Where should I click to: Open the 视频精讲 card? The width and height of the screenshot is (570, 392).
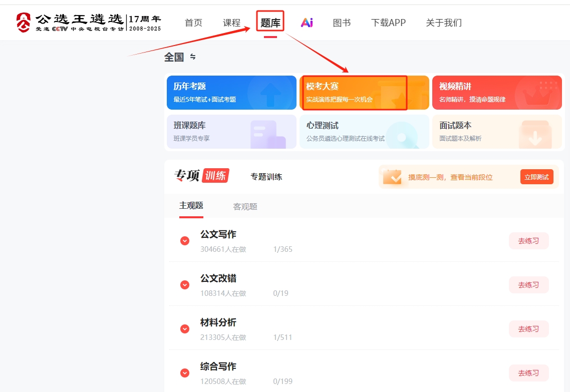click(496, 93)
